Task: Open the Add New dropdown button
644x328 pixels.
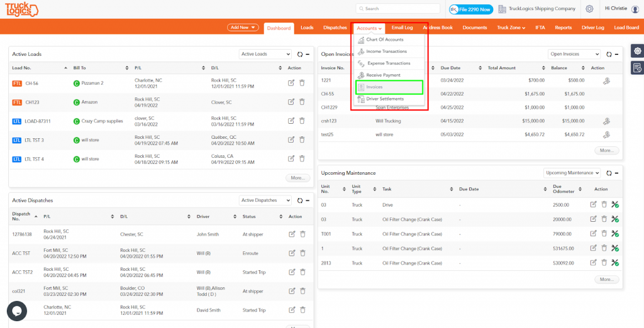Action: tap(243, 28)
